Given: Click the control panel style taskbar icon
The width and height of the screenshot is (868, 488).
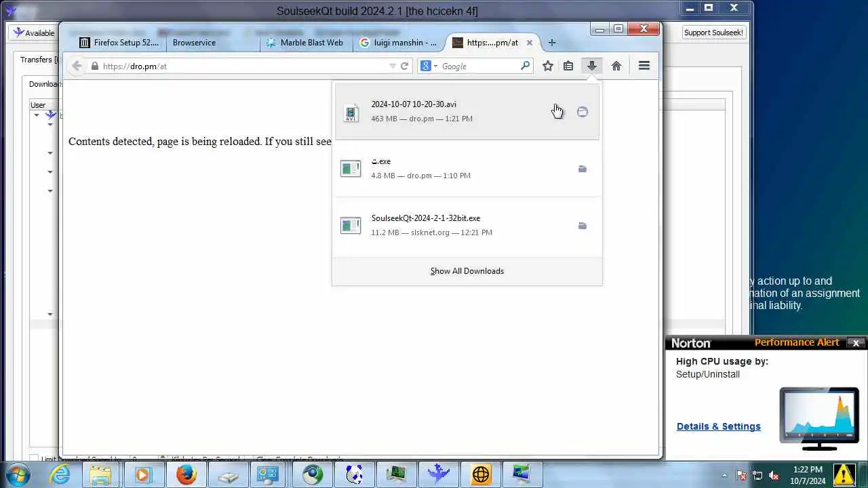Looking at the screenshot, I should click(x=269, y=474).
